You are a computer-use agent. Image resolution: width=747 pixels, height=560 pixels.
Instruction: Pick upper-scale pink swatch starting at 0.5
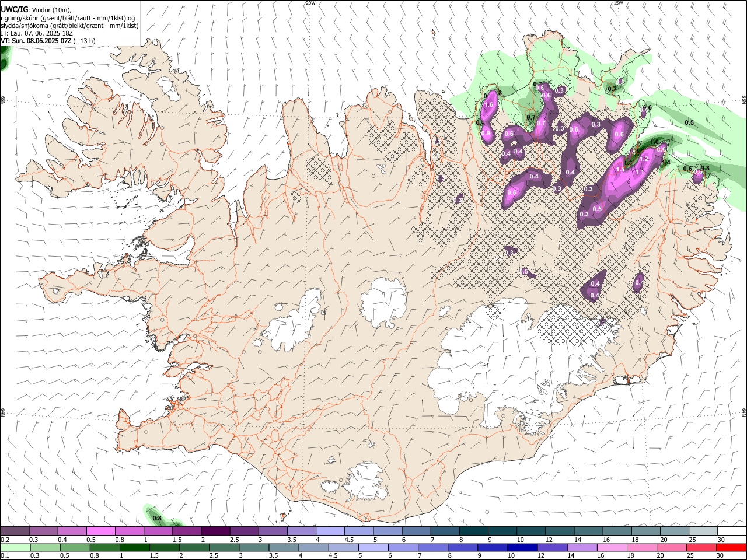101,531
